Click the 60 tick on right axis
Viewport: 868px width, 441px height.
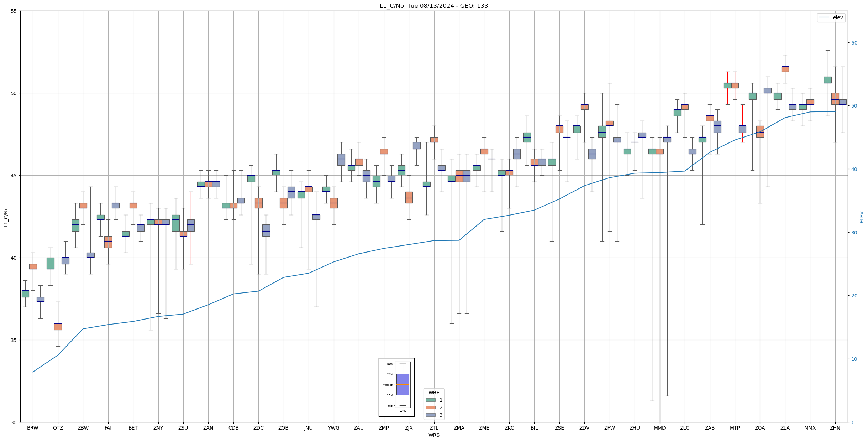(x=854, y=43)
